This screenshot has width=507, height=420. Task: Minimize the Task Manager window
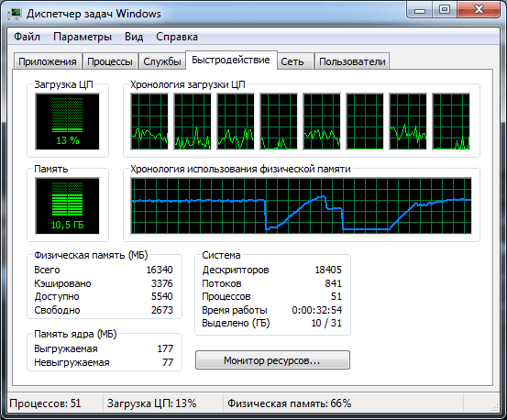(420, 11)
